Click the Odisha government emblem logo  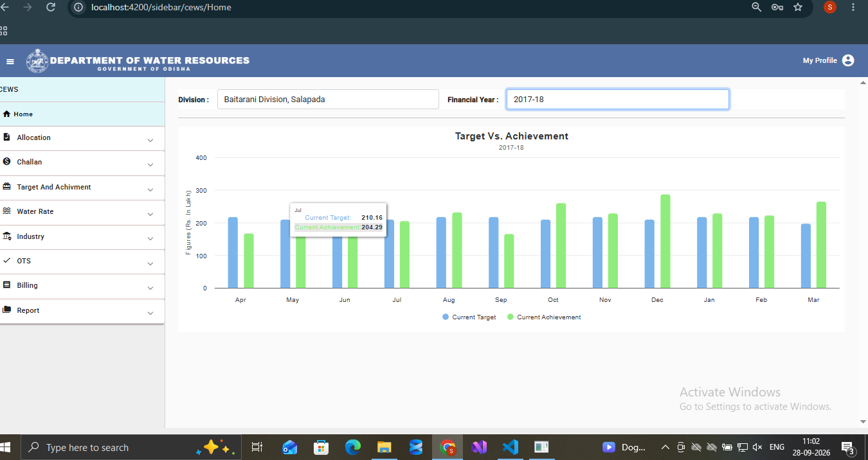pyautogui.click(x=37, y=61)
